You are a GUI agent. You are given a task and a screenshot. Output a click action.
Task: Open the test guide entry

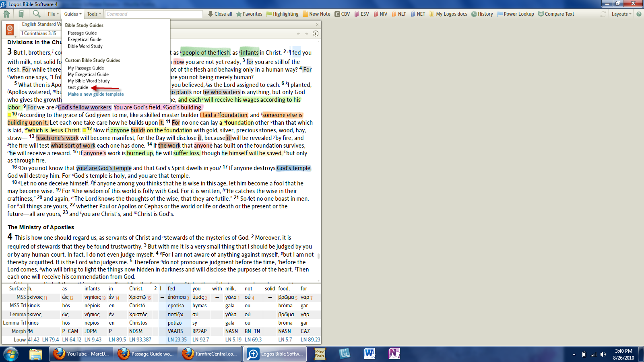click(x=78, y=87)
